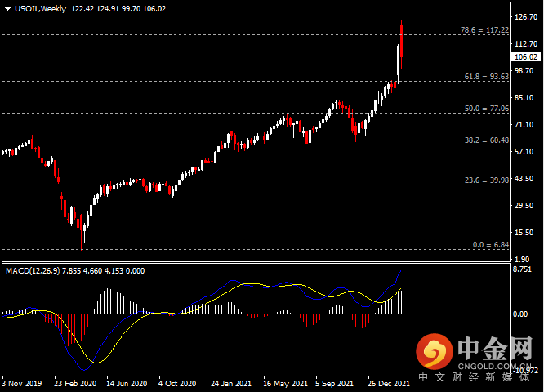
Task: Select the USOIL,Weekly chart title
Action: [40, 9]
